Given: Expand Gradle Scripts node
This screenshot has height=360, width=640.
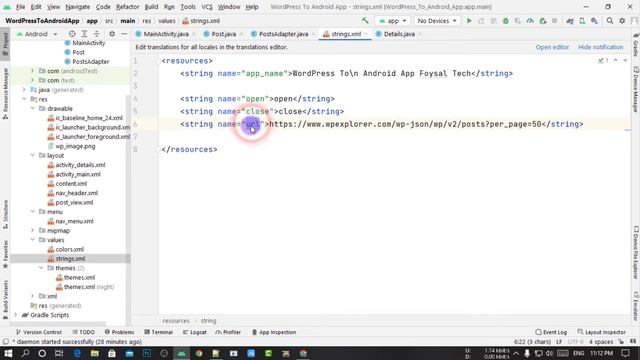Looking at the screenshot, I should pos(16,315).
